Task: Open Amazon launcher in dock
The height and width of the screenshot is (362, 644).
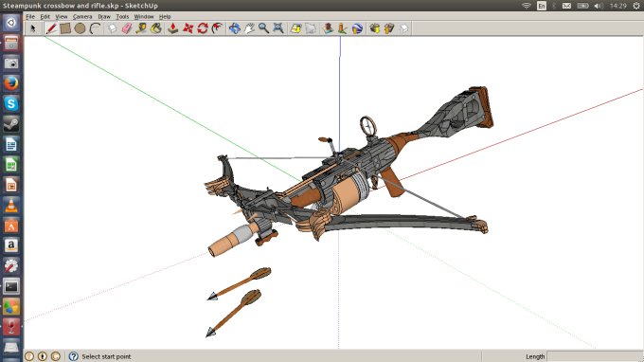Action: [11, 245]
